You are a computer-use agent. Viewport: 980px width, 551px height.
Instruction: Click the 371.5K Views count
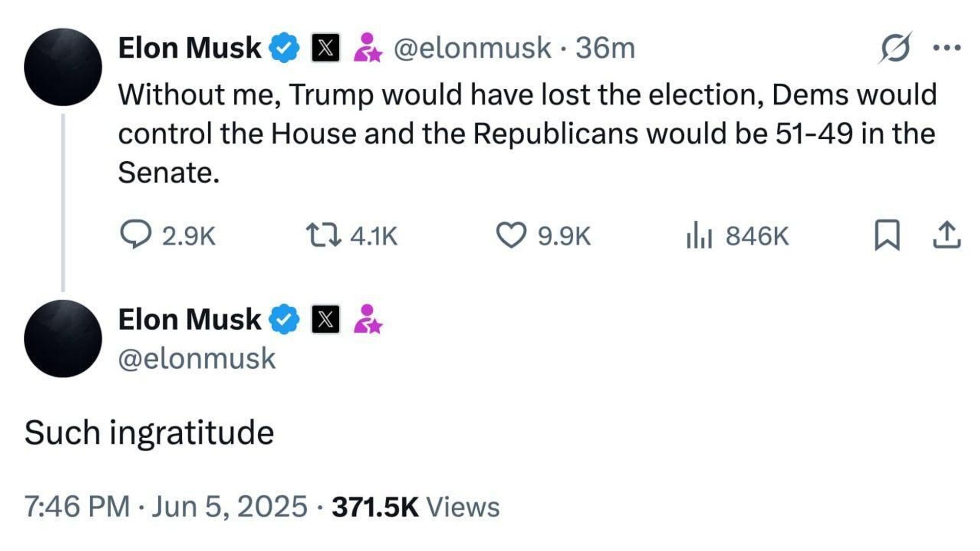click(415, 507)
